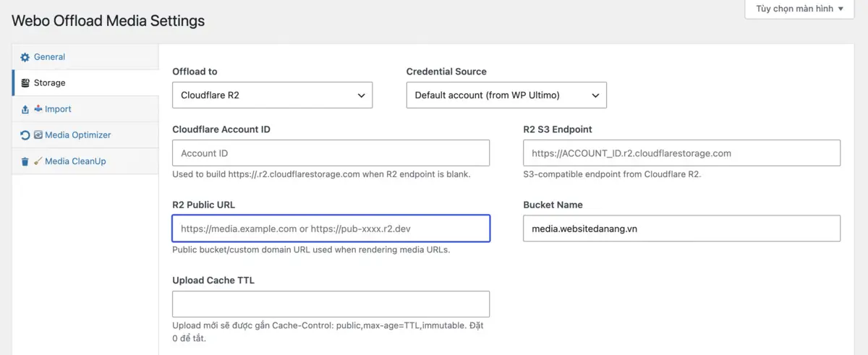Click the General gear icon

[25, 57]
